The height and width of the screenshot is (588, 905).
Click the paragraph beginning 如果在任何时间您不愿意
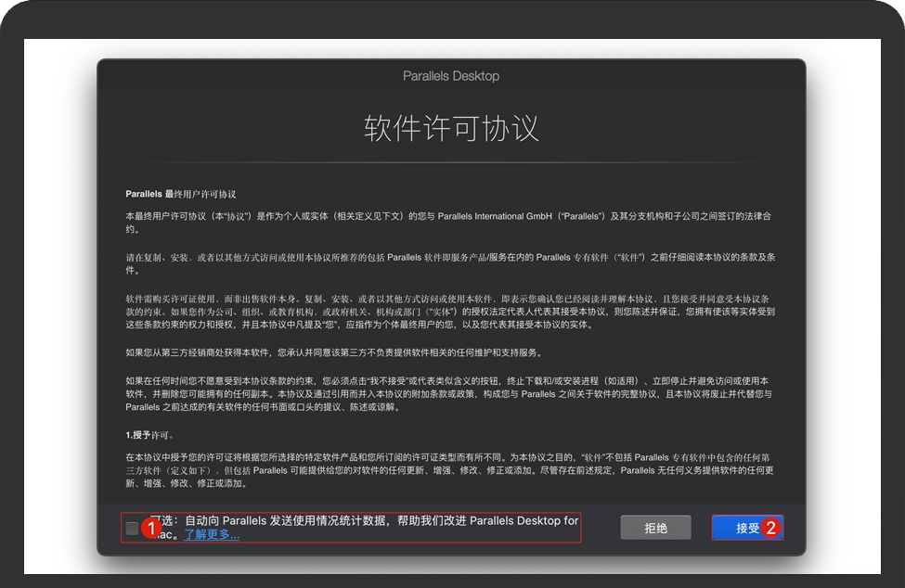449,394
